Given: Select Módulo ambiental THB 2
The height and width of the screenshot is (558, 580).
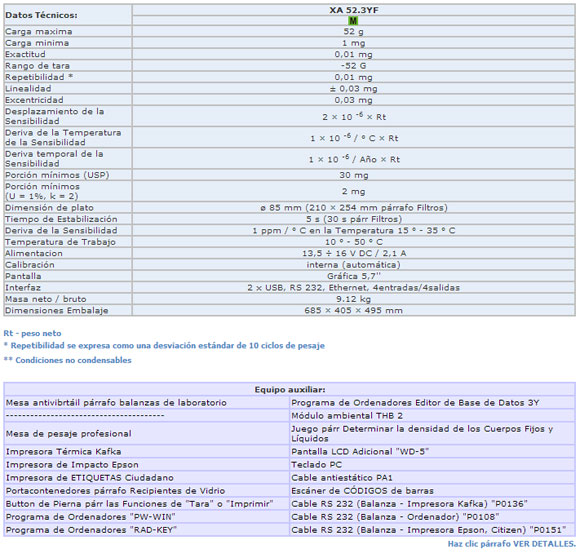Looking at the screenshot, I should 347,416.
